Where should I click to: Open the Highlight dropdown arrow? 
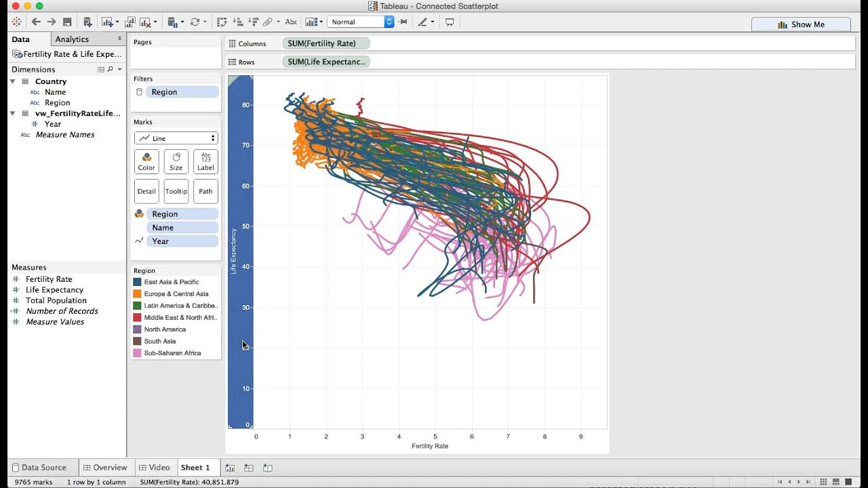[x=432, y=22]
